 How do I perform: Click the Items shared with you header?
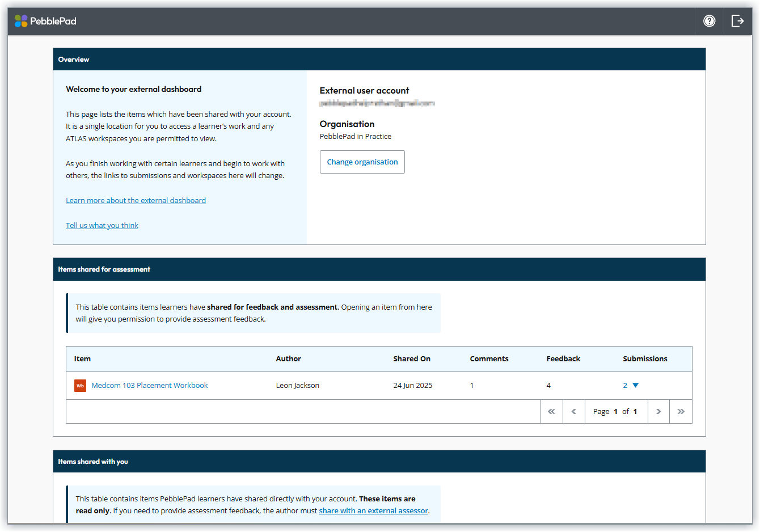pos(379,462)
